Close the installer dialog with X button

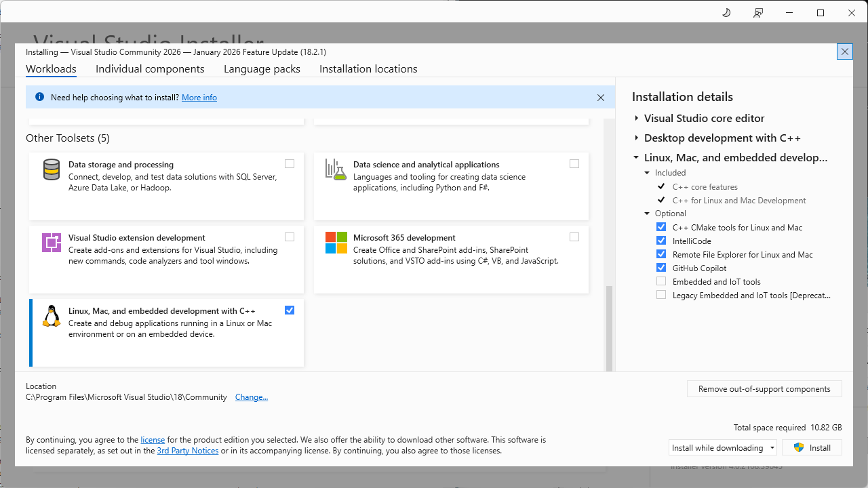[x=844, y=52]
